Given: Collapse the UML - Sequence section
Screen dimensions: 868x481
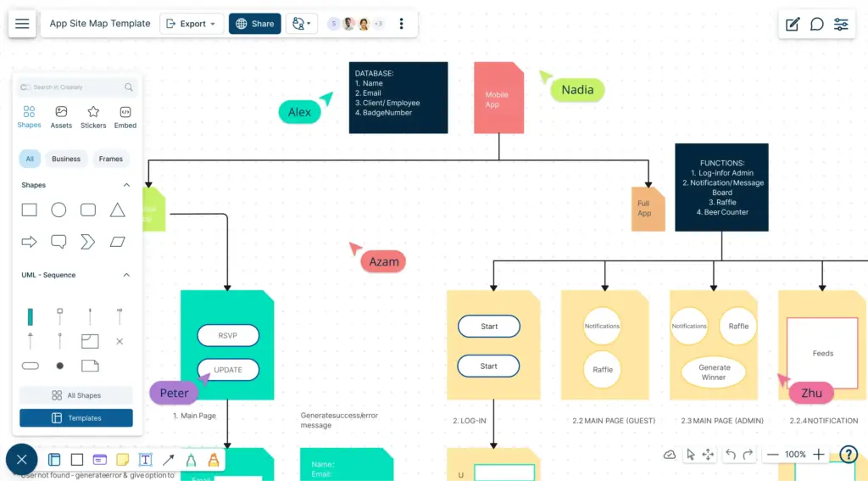Looking at the screenshot, I should coord(126,275).
